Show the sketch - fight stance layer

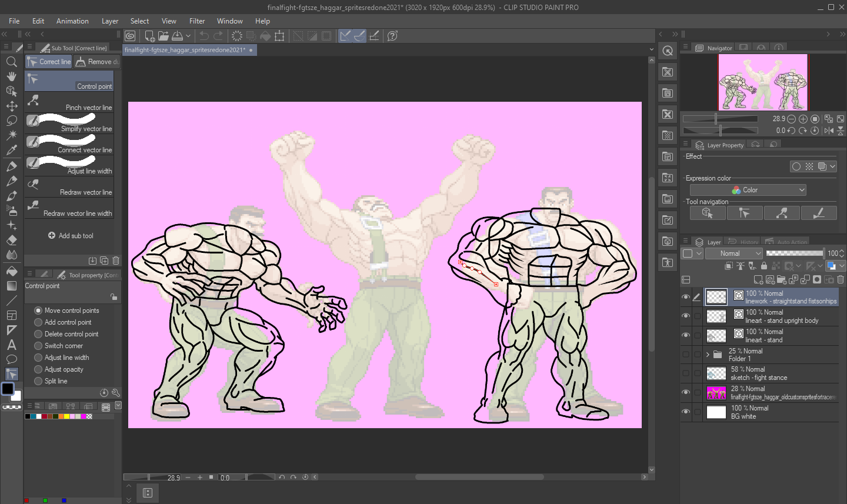pyautogui.click(x=685, y=373)
